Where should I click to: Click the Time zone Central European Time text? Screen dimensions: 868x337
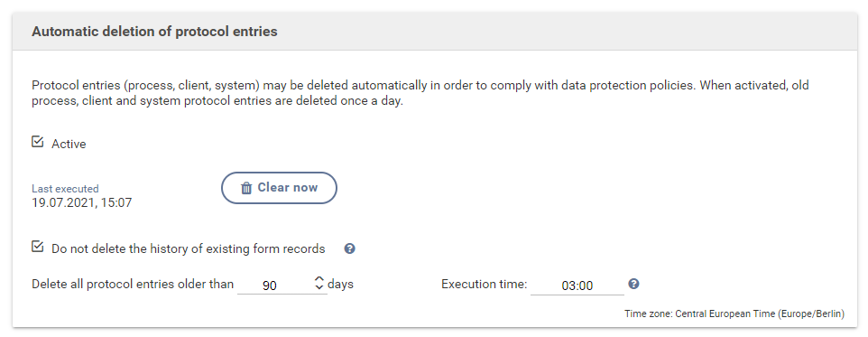pos(734,314)
